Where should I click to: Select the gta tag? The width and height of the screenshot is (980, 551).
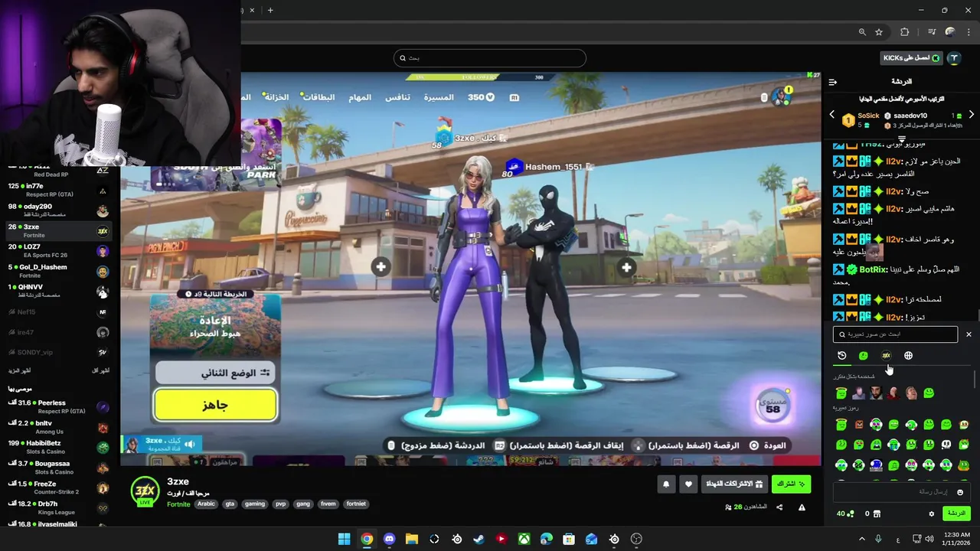[x=230, y=504]
